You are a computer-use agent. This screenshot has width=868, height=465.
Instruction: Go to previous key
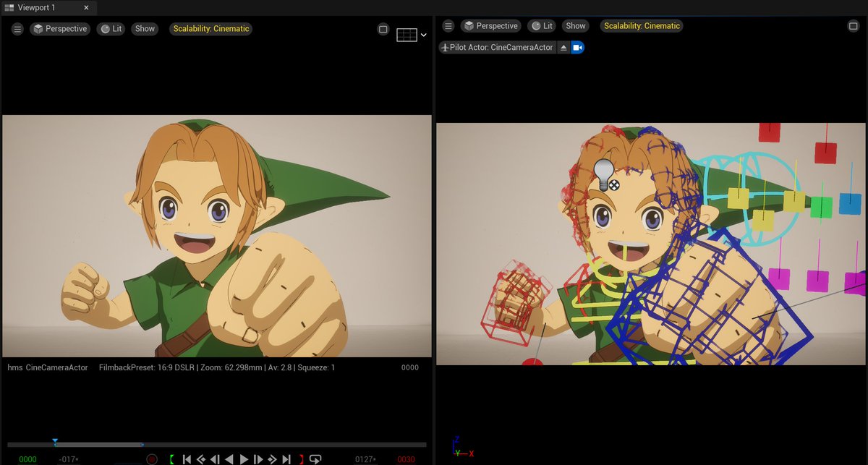201,459
